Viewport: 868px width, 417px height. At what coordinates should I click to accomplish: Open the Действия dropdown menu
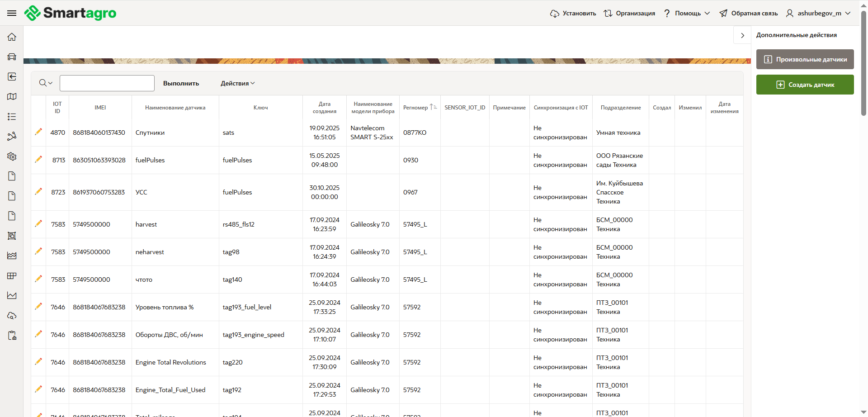click(x=237, y=83)
